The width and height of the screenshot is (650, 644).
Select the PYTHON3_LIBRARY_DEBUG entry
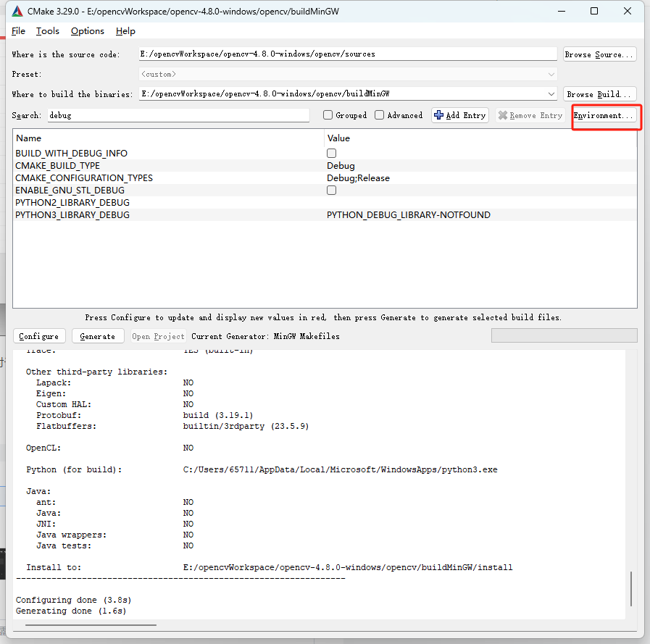[x=72, y=215]
